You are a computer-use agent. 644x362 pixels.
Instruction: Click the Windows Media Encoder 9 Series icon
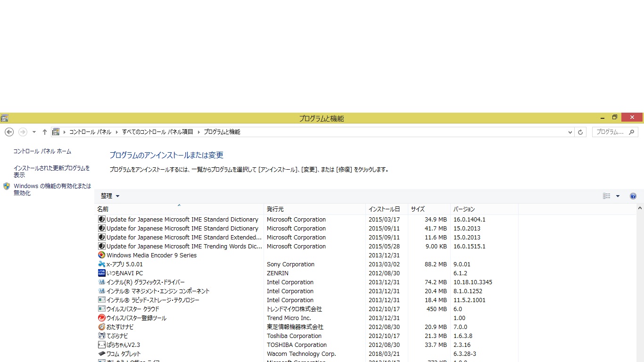[x=101, y=255]
